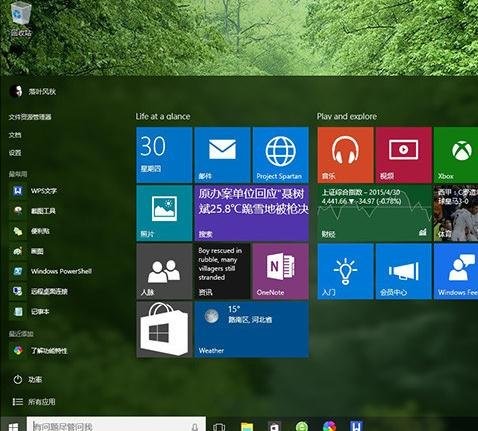Launch Remote Desktop Connection from the list
Screen dimensions: 478x431
[x=39, y=291]
